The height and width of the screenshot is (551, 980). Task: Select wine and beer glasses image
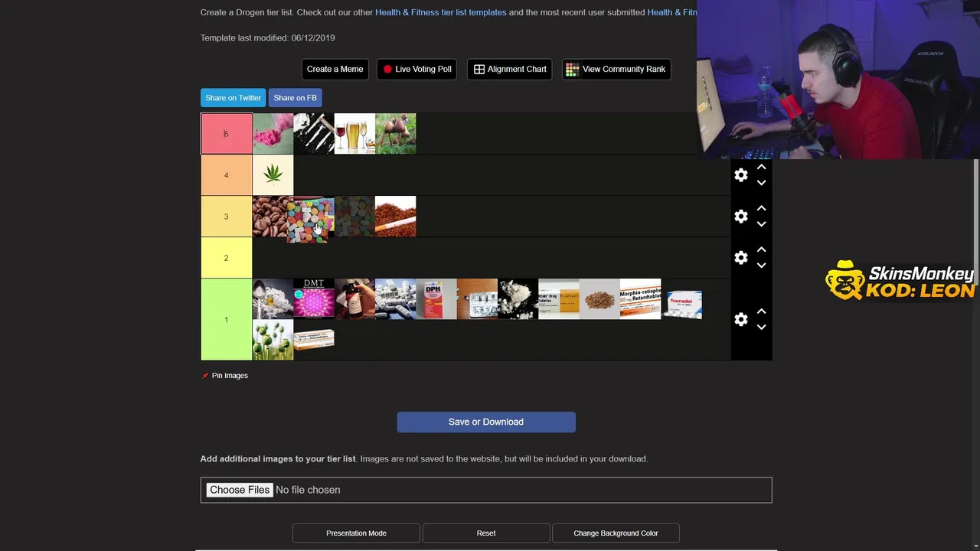(354, 134)
